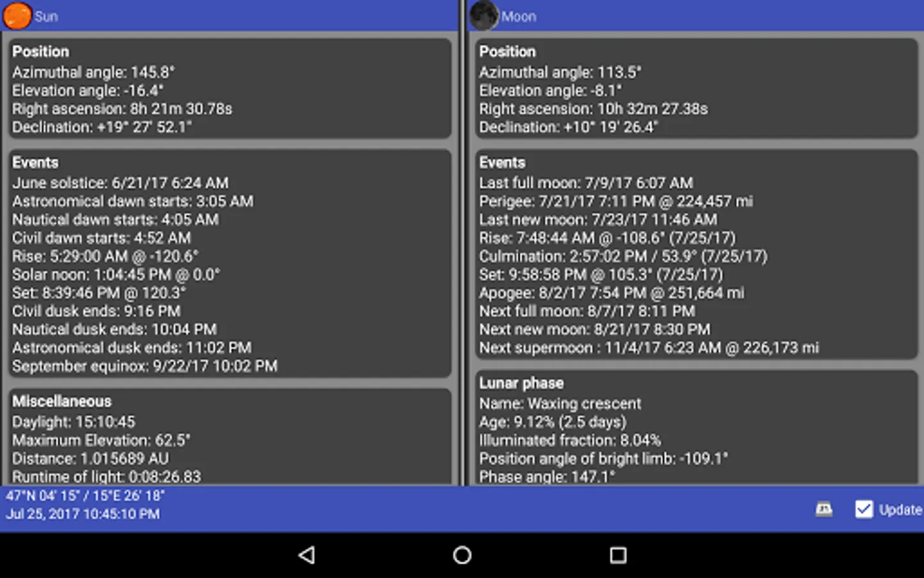This screenshot has height=578, width=924.
Task: Tap Astronomical dawn starts: 3:05 AM
Action: [133, 201]
